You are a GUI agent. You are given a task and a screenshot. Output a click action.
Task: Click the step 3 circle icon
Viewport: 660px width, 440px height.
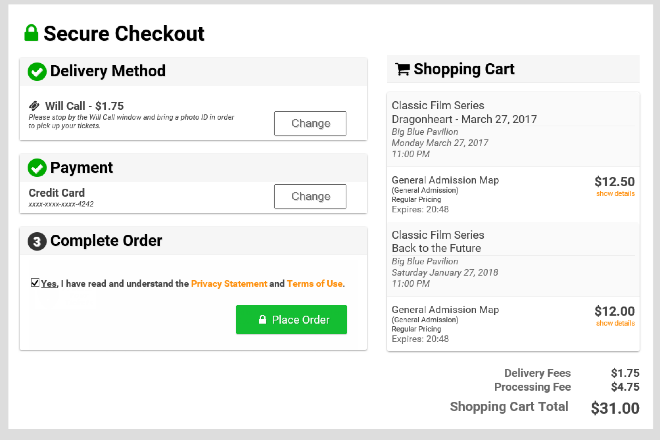pos(37,240)
